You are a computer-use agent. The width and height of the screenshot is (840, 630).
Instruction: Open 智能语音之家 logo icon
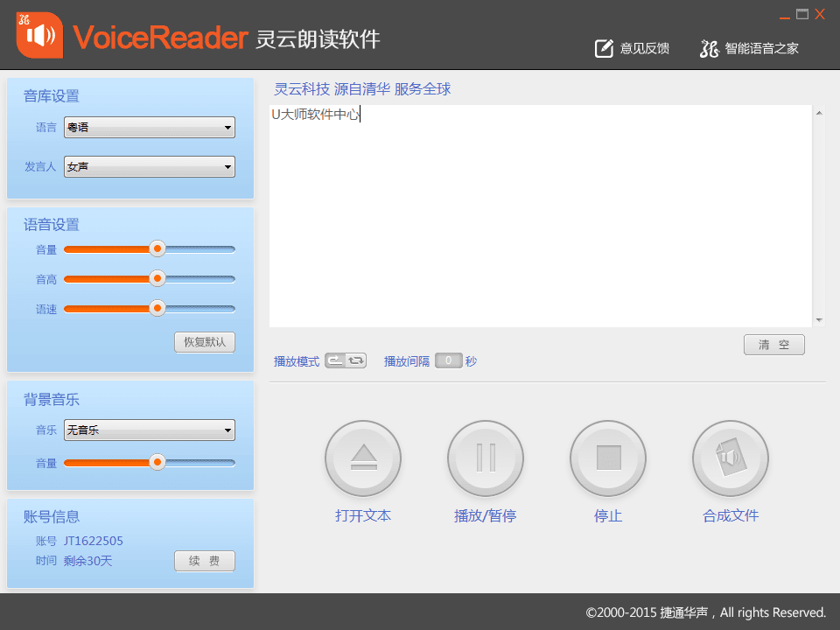pos(710,49)
